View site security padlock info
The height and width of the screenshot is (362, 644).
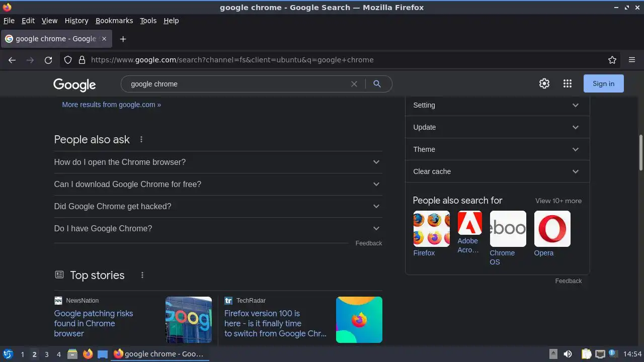[82, 60]
